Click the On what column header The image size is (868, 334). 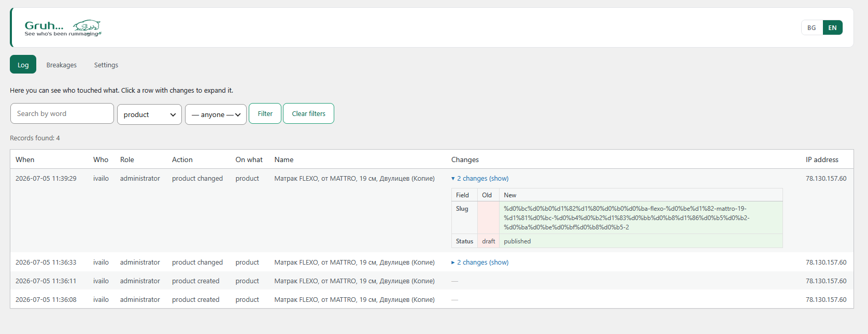pyautogui.click(x=249, y=159)
